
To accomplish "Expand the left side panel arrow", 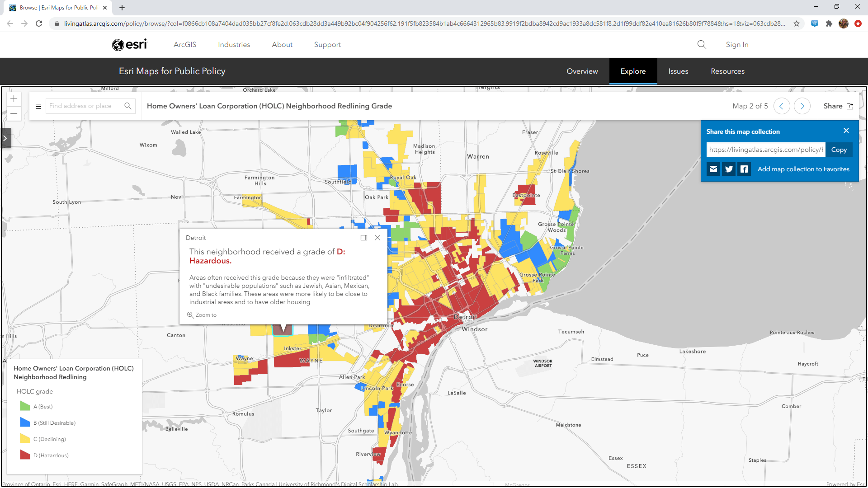I will pos(5,138).
